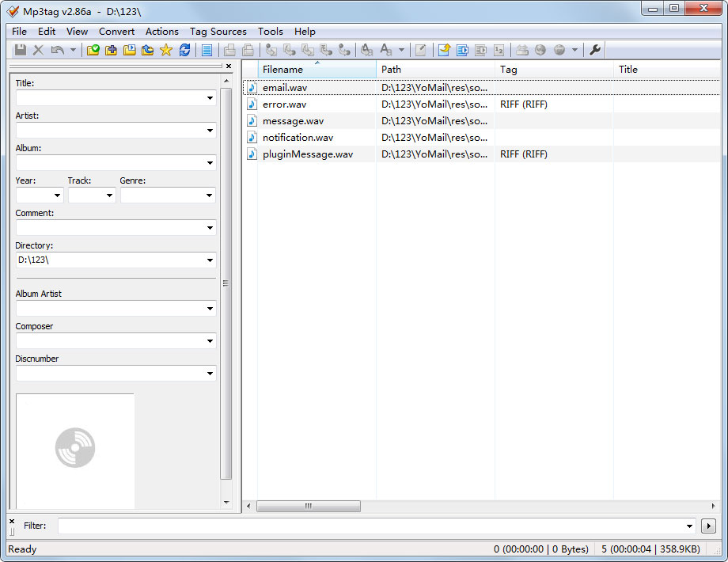Open the Tag Sources menu
Viewport: 728px width, 562px height.
click(218, 31)
